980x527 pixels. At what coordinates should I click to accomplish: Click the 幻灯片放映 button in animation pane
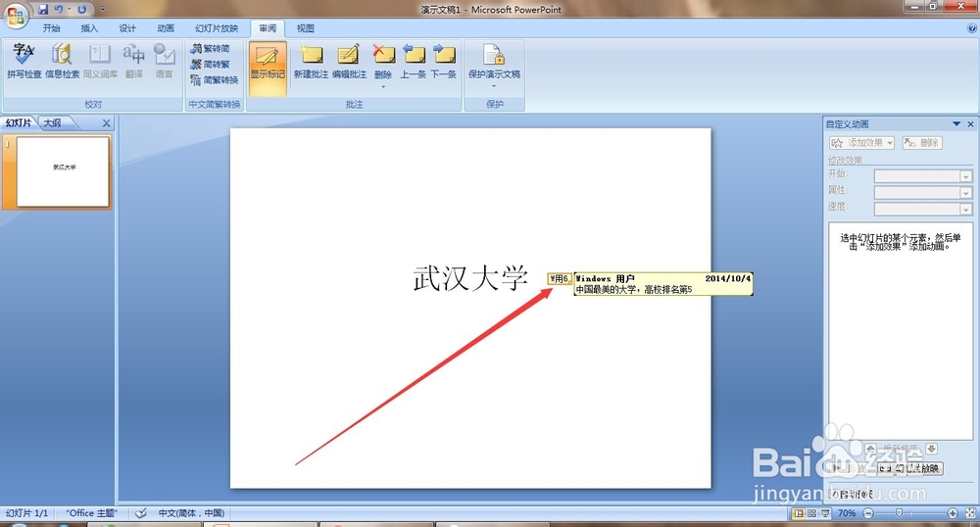coord(910,468)
